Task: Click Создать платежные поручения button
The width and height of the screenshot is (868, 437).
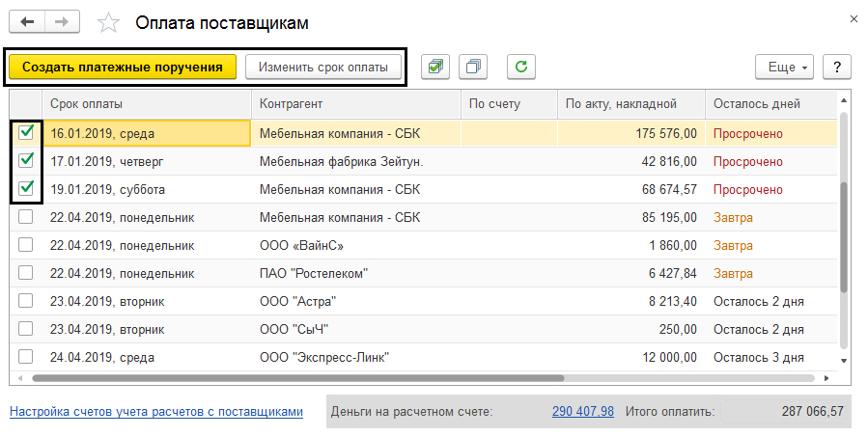Action: pos(123,67)
